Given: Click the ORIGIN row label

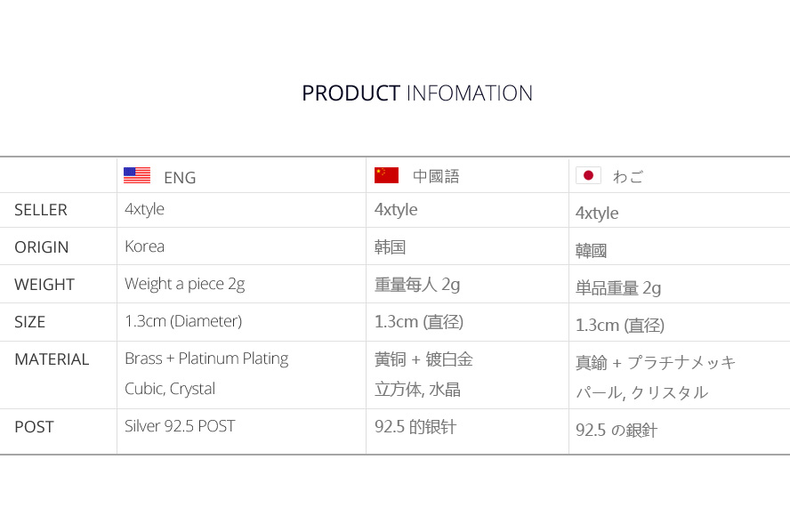Looking at the screenshot, I should point(42,247).
